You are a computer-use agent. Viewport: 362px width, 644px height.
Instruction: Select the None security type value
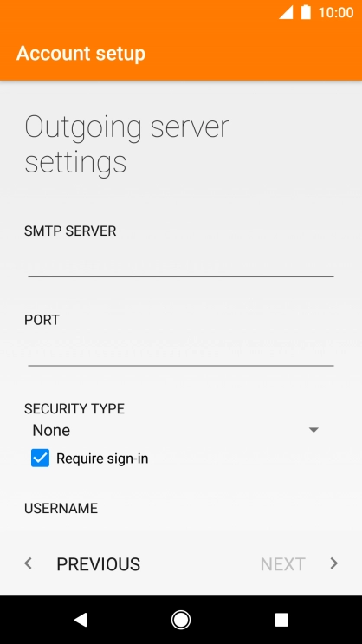[51, 430]
